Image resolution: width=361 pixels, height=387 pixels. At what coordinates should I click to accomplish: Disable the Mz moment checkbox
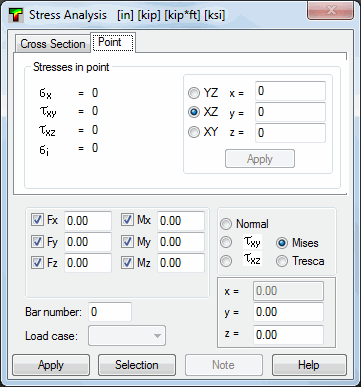point(127,263)
